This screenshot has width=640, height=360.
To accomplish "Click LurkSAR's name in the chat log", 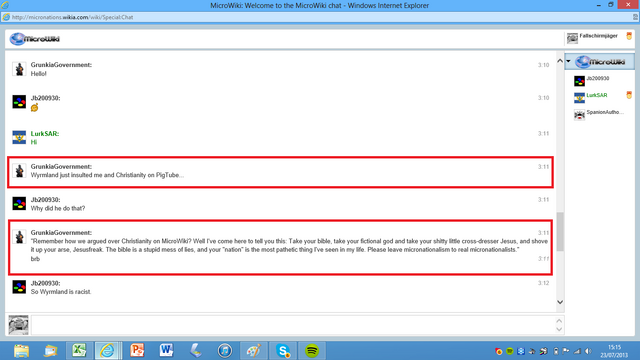I will [x=44, y=133].
